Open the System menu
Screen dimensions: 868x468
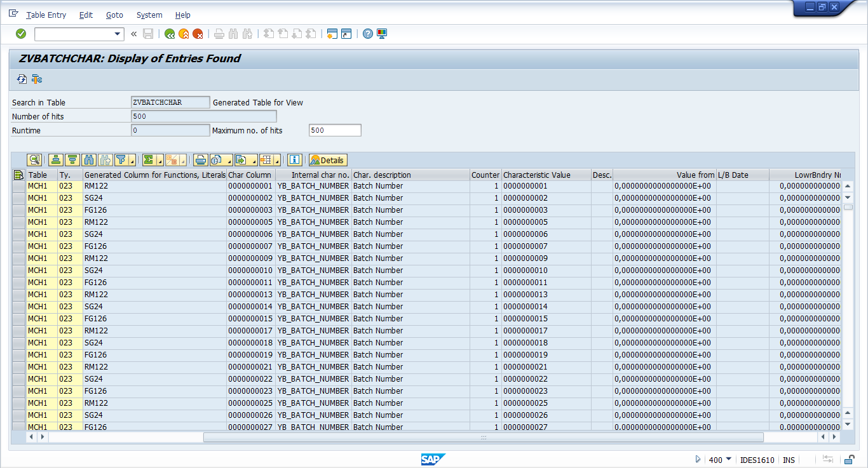click(149, 15)
